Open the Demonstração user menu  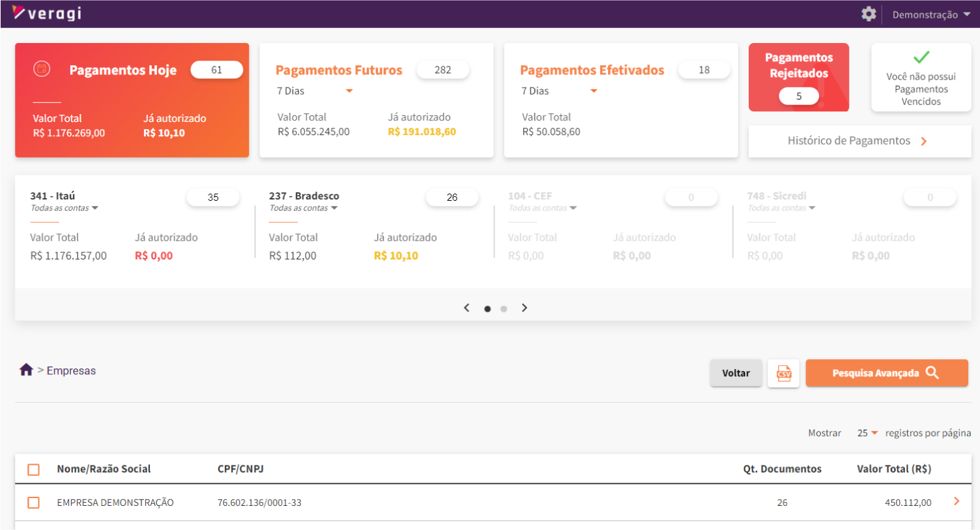tap(930, 14)
